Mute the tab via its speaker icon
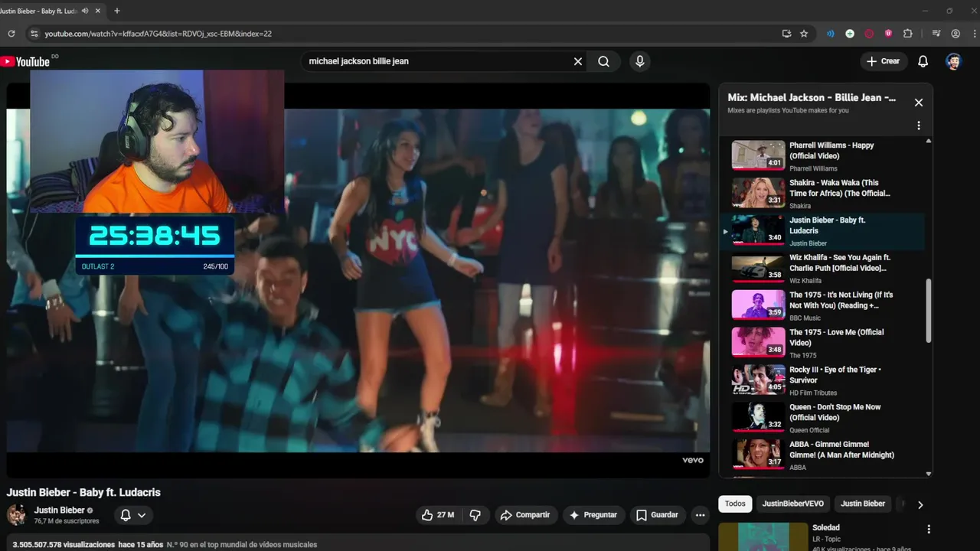The height and width of the screenshot is (551, 980). (x=84, y=11)
